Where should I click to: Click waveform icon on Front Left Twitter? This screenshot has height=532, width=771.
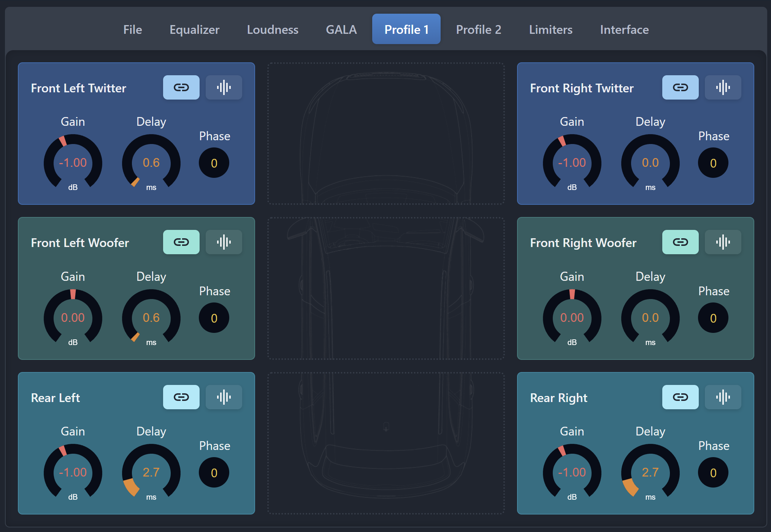tap(224, 87)
